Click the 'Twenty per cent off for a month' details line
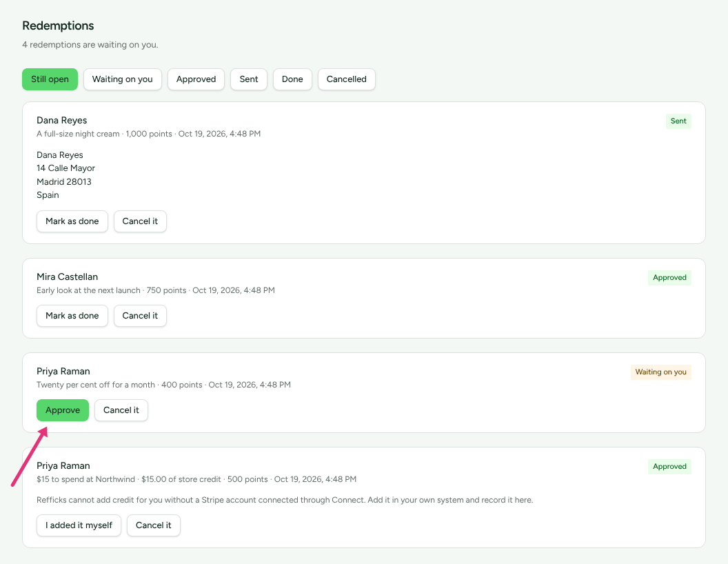Image resolution: width=728 pixels, height=564 pixels. pos(164,385)
